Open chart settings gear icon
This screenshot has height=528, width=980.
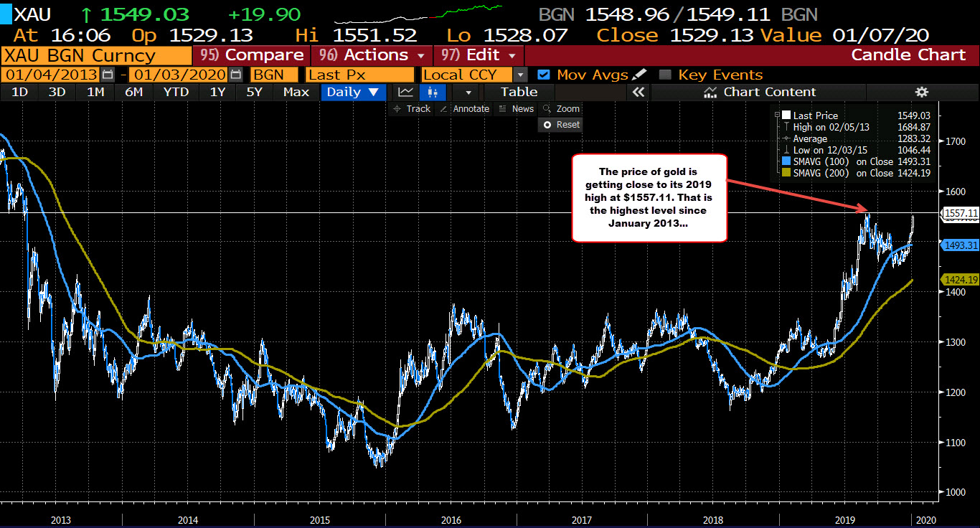coord(922,92)
